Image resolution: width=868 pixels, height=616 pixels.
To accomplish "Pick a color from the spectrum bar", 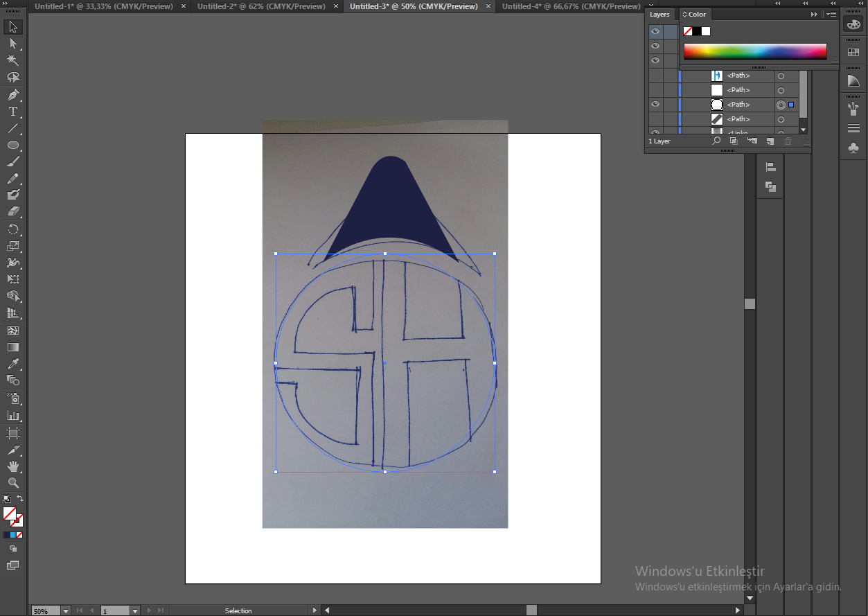I will [x=755, y=51].
